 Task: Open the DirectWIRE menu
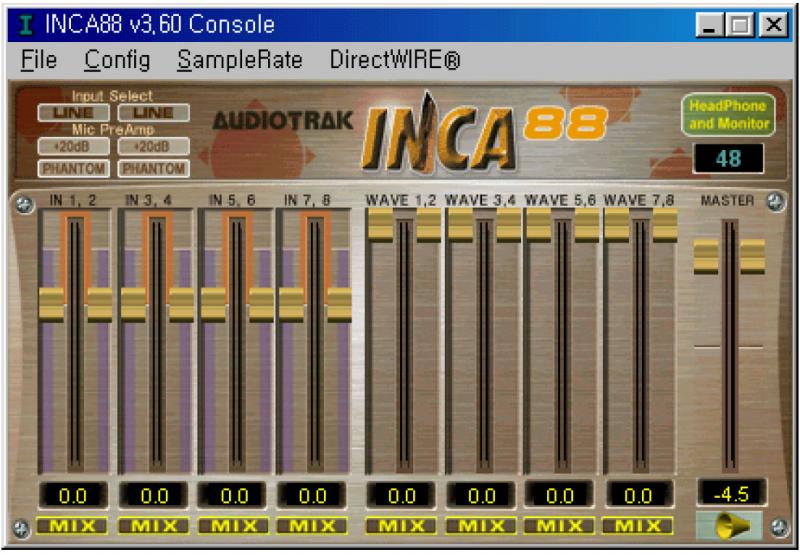click(395, 60)
